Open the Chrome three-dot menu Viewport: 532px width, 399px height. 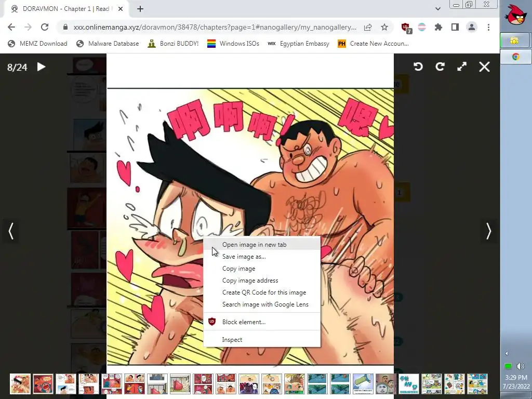[x=488, y=27]
